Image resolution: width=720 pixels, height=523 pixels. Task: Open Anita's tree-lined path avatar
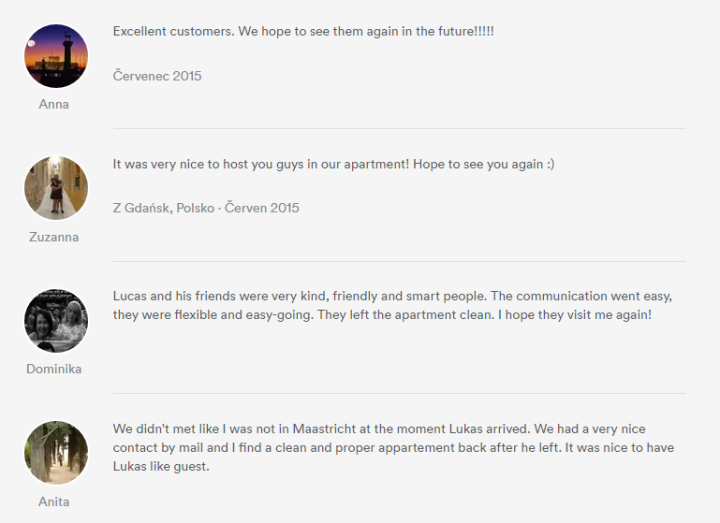point(56,453)
